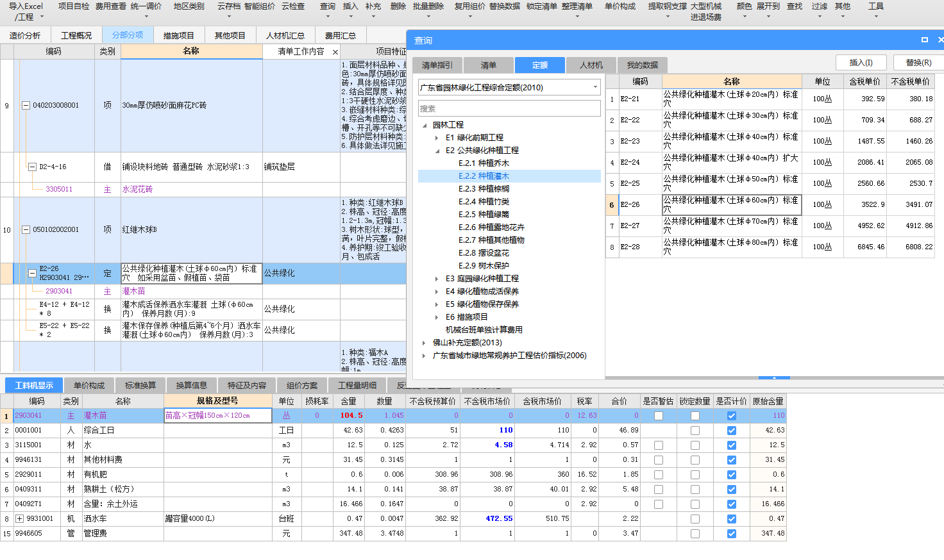The height and width of the screenshot is (560, 944).
Task: Select 统一调价 in the toolbar
Action: [146, 6]
